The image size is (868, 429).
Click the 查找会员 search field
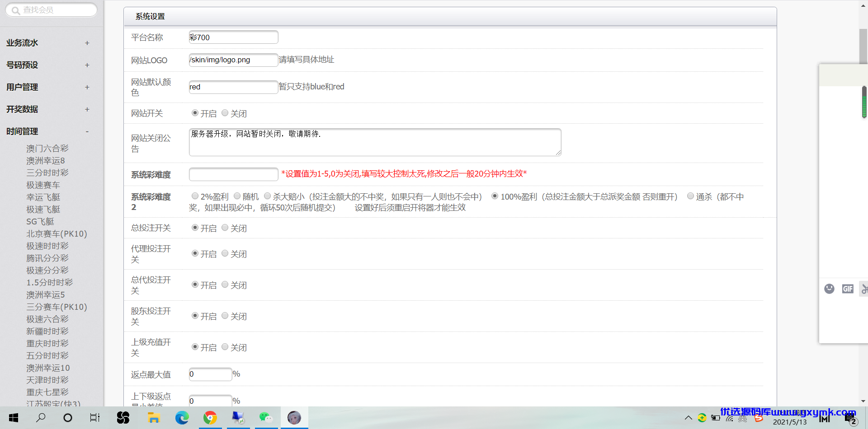(x=52, y=10)
